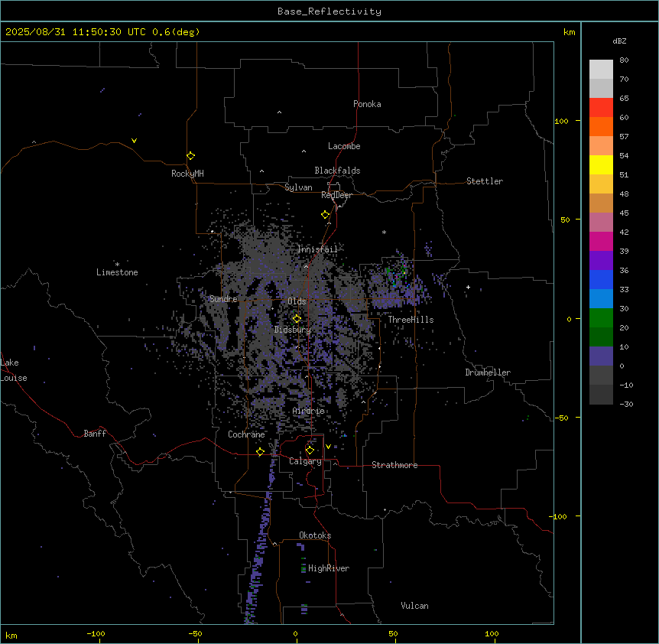Image resolution: width=659 pixels, height=644 pixels.
Task: Select the magenta 39-42 dBZ legend swatch
Action: click(601, 241)
